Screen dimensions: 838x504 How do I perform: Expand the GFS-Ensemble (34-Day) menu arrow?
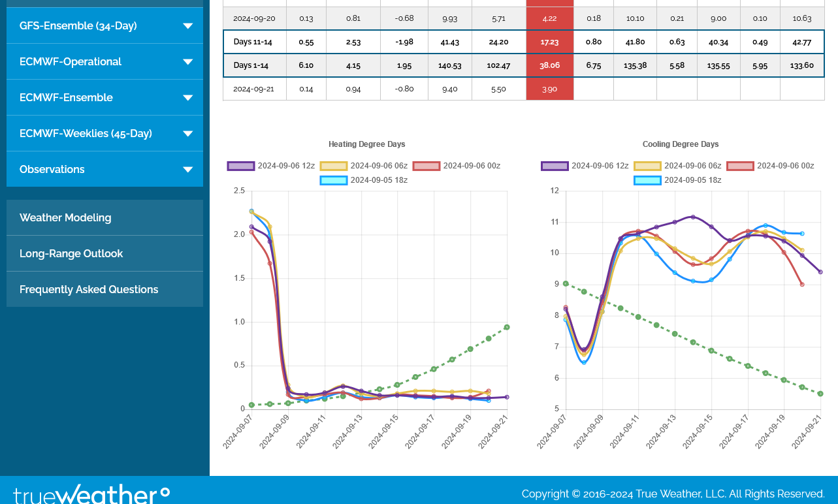(x=187, y=26)
